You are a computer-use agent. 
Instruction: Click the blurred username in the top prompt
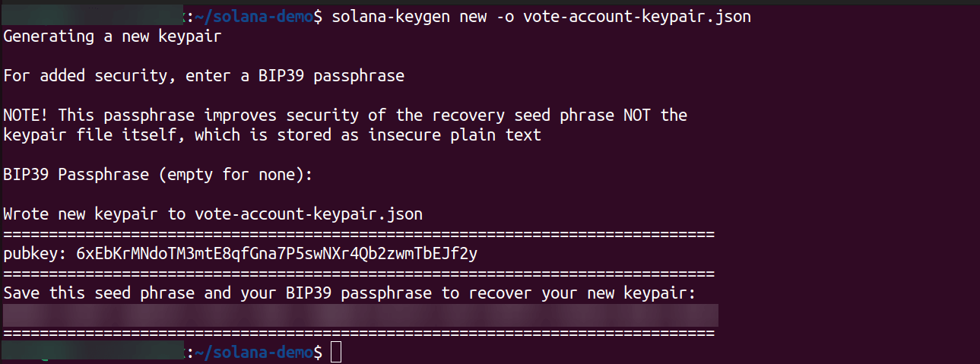click(x=93, y=16)
